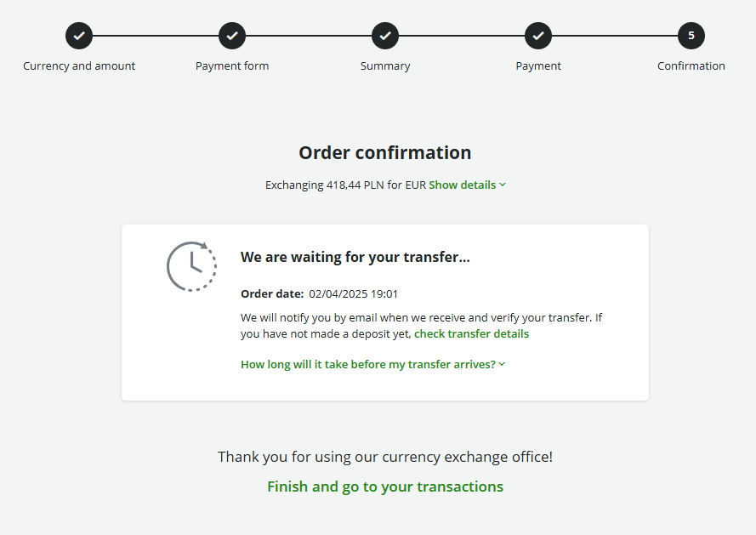Click the chevron after the transfer arrival question

502,364
